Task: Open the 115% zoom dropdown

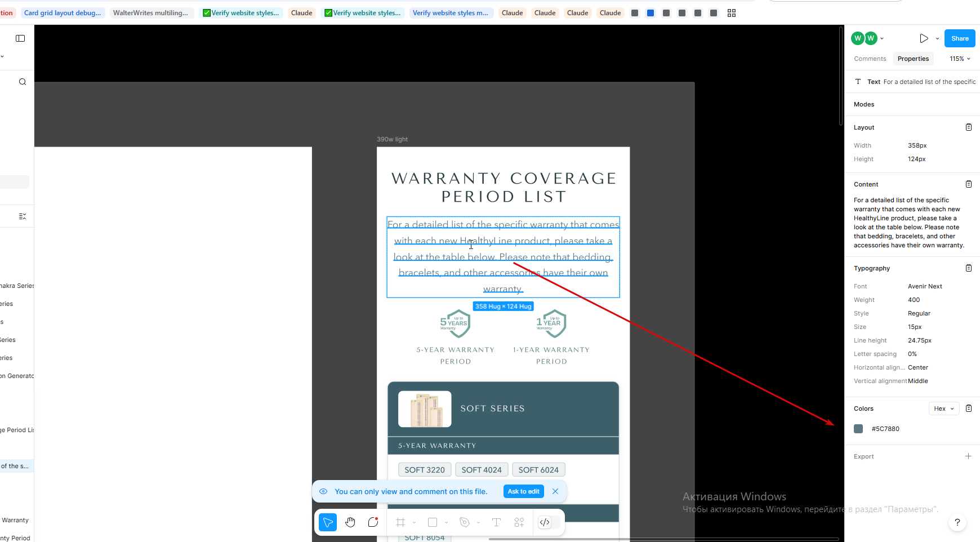Action: point(960,59)
